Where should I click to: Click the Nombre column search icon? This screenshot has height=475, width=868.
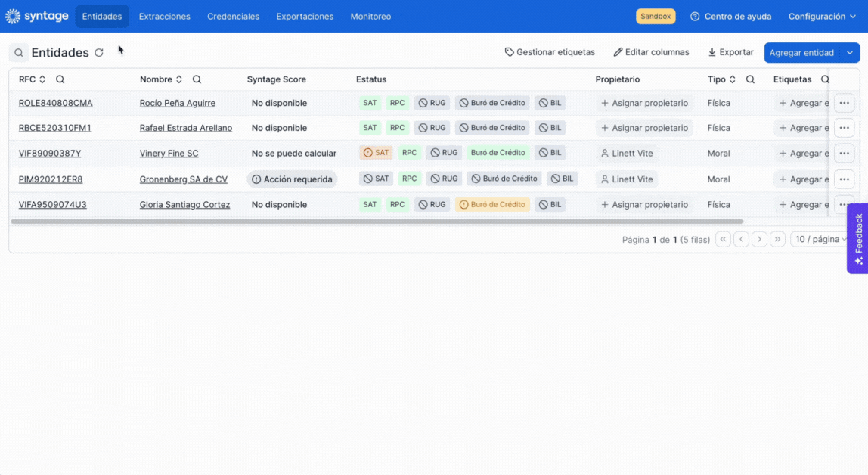[197, 79]
